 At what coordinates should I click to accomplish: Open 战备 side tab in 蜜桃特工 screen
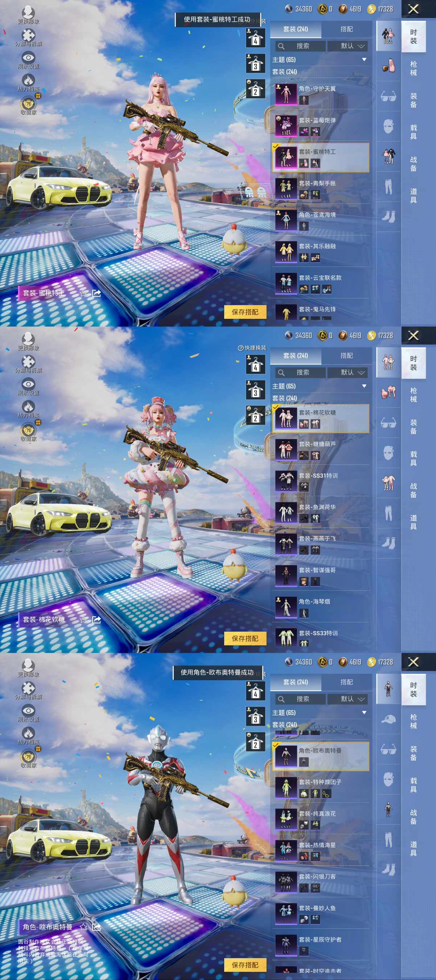tap(414, 164)
